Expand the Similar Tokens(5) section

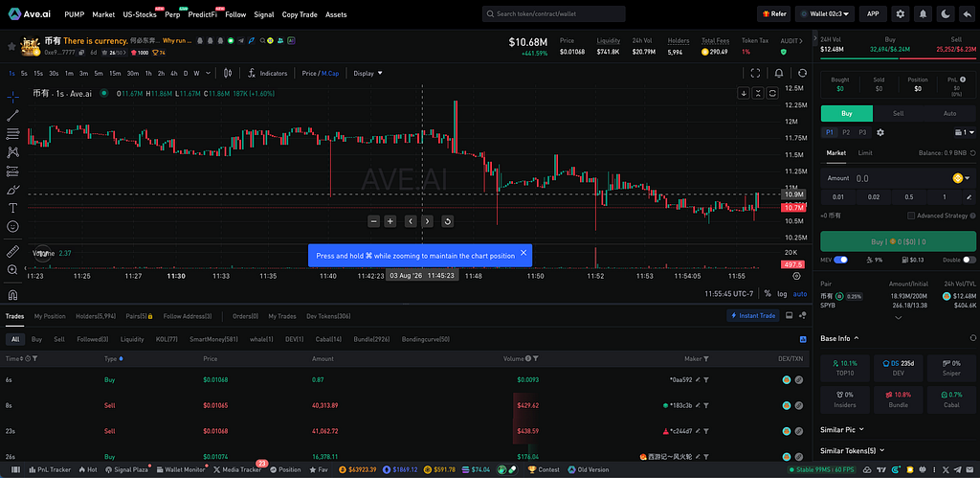coord(852,450)
